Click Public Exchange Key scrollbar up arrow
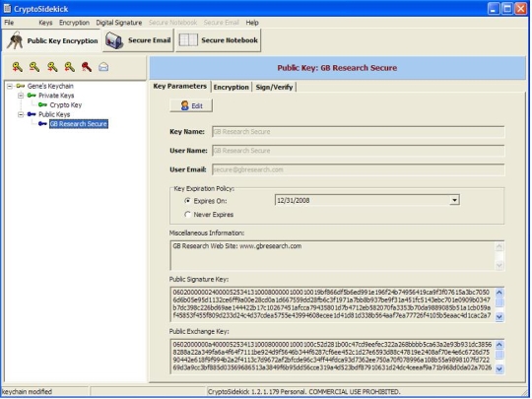The width and height of the screenshot is (532, 399). click(499, 345)
